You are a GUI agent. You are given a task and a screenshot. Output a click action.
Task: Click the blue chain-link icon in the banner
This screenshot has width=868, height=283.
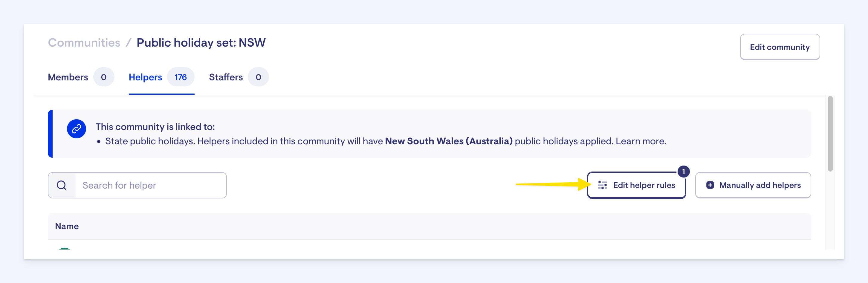(x=77, y=129)
